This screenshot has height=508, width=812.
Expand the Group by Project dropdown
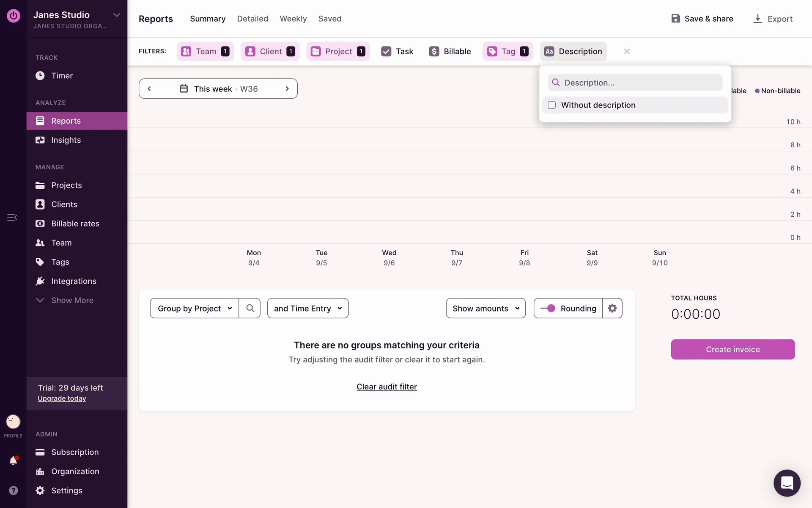(195, 308)
